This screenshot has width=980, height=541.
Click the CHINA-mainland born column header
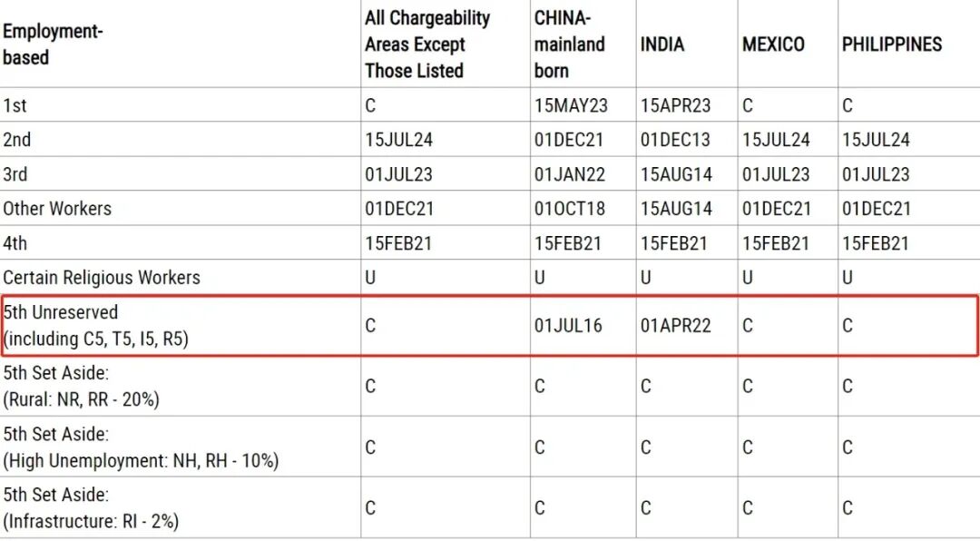coord(569,44)
